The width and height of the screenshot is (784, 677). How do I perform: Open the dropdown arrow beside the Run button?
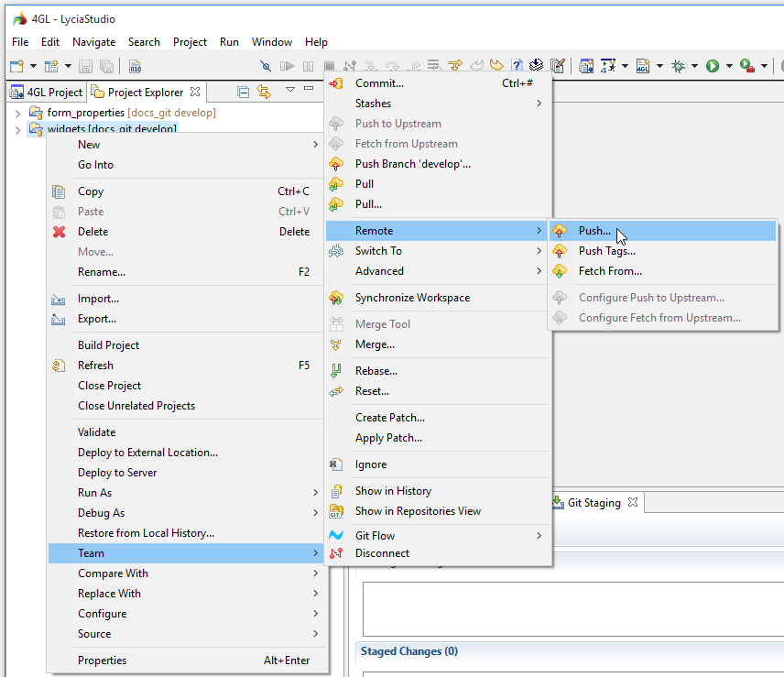click(x=729, y=66)
